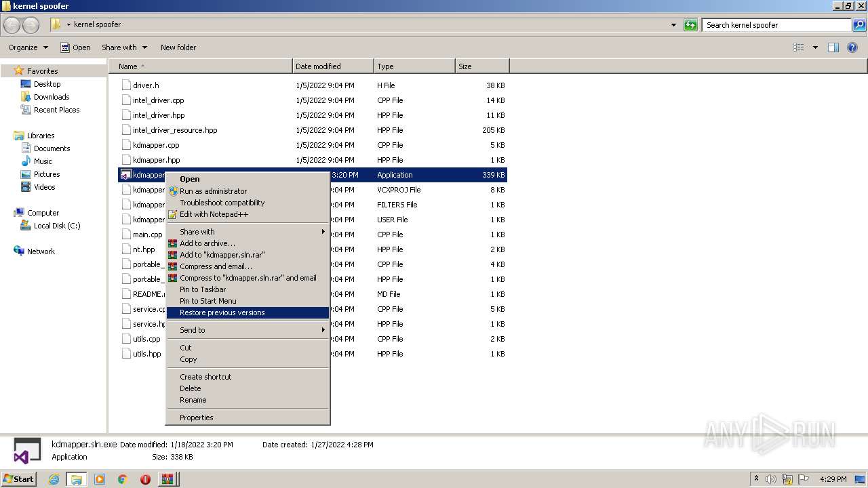
Task: Click the Local Disk (C:) drive icon
Action: pyautogui.click(x=26, y=226)
